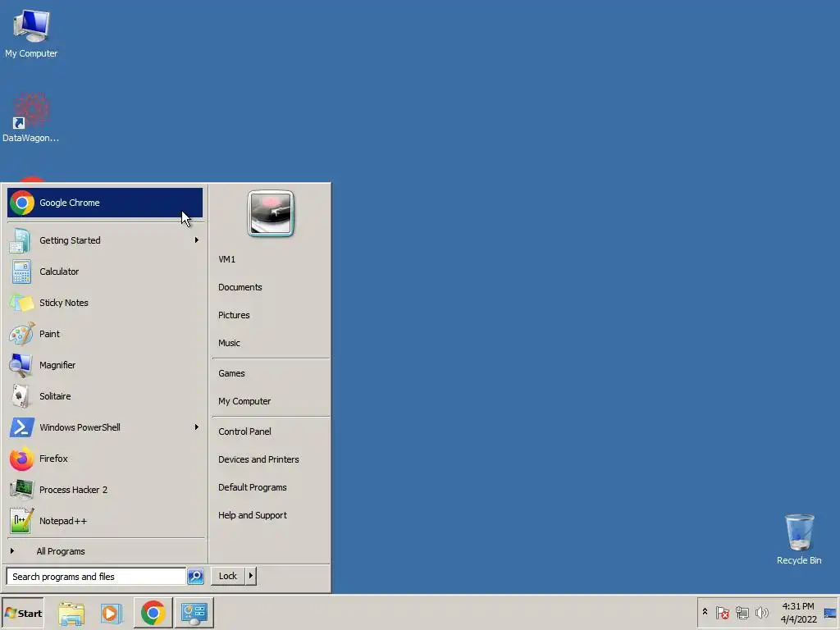
Task: Expand Getting Started submenu arrow
Action: 197,240
